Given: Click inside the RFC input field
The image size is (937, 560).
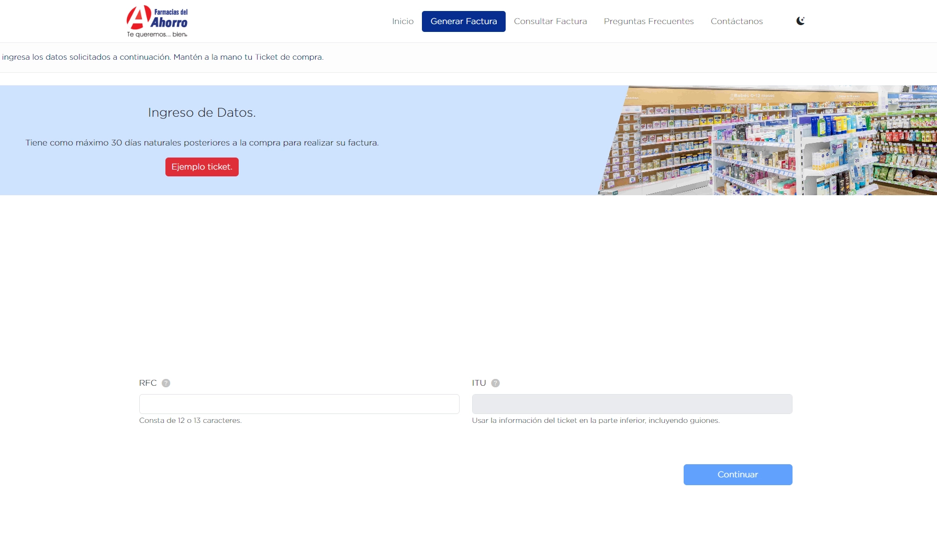Looking at the screenshot, I should point(299,404).
